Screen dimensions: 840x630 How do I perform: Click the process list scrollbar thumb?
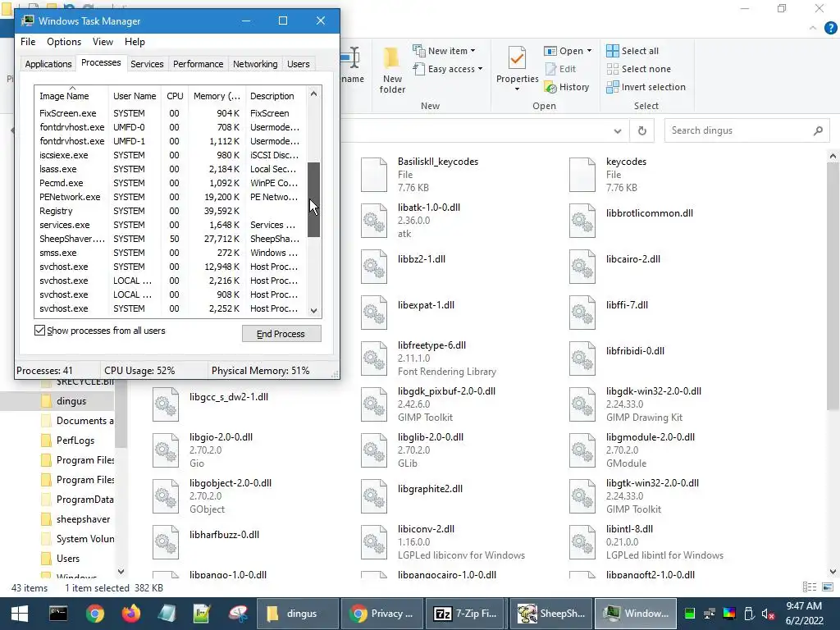click(x=314, y=199)
